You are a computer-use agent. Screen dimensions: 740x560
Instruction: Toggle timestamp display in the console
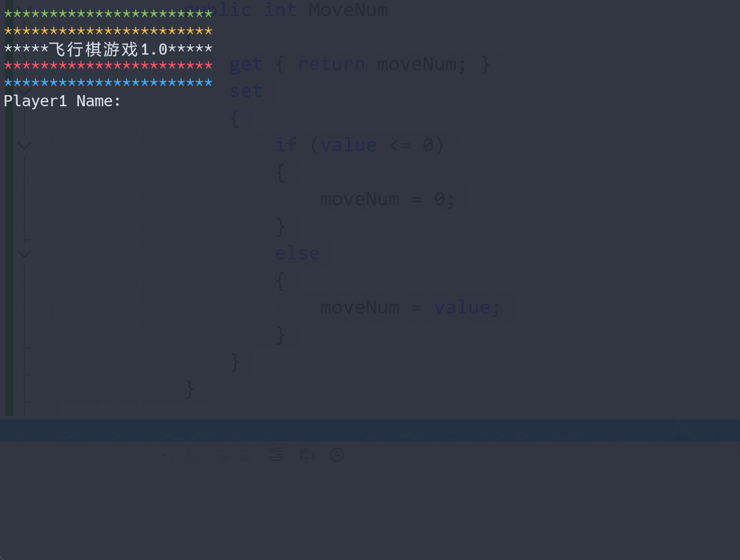click(x=336, y=454)
